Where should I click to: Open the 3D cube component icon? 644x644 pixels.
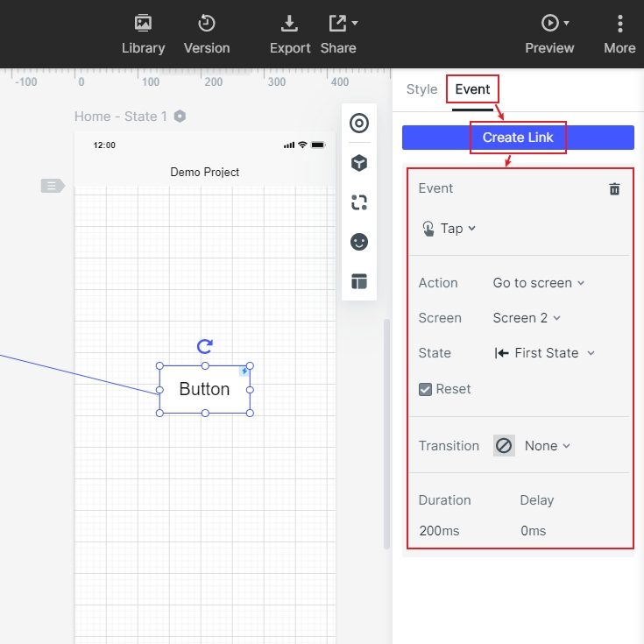(x=359, y=163)
